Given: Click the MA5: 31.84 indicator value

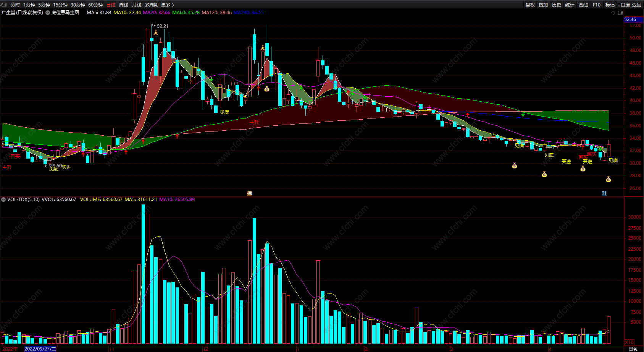Looking at the screenshot, I should (99, 13).
